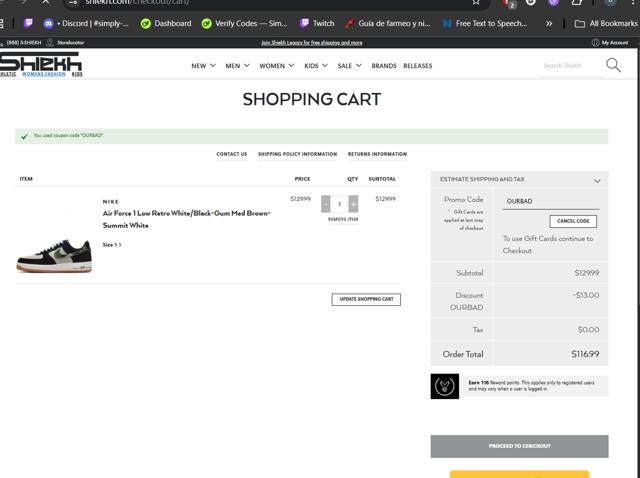Open the BRANDS page
Screen dimensions: 640x478
384,66
